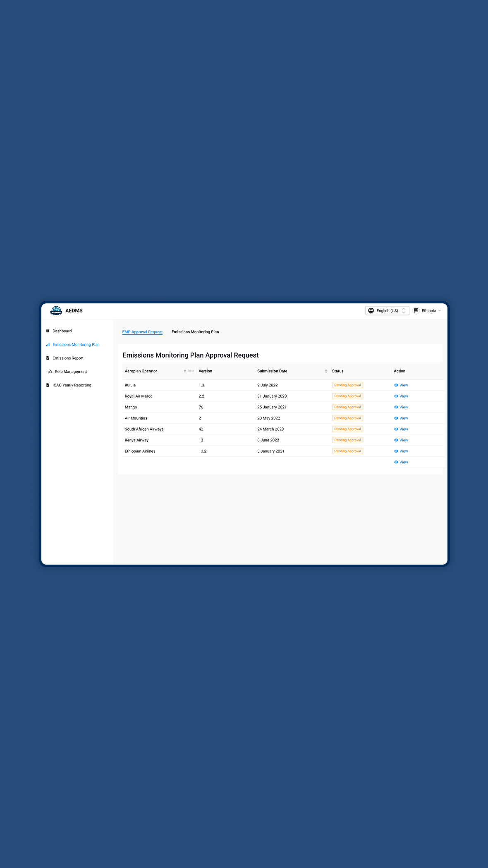Click the eye icon in Royal Air Maroc row
This screenshot has width=488, height=868.
[x=396, y=396]
